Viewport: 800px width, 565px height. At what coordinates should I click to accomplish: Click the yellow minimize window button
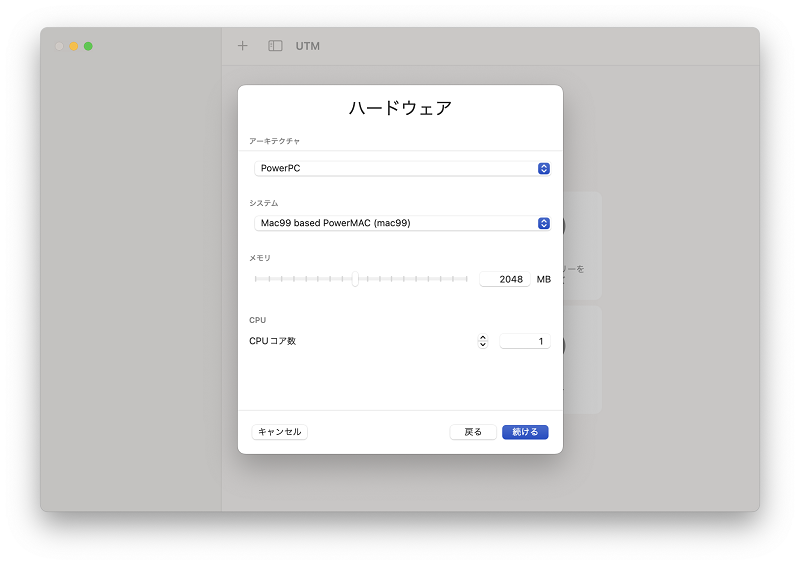pyautogui.click(x=73, y=46)
